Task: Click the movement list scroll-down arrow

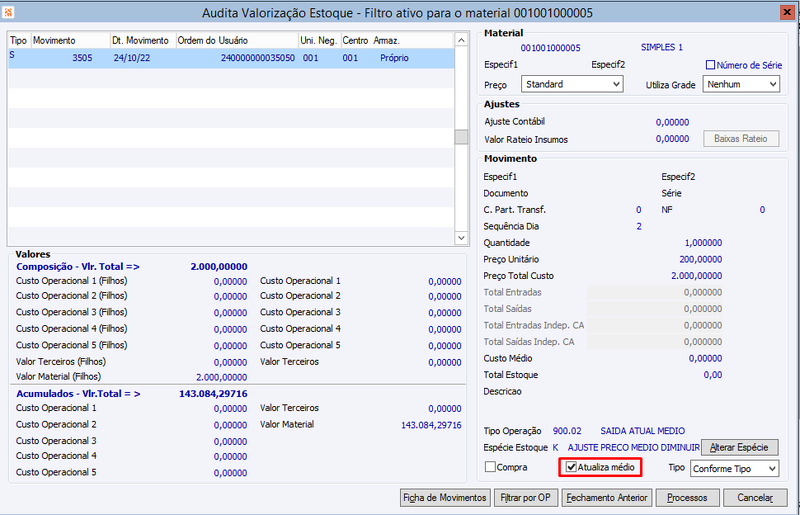Action: pos(461,238)
